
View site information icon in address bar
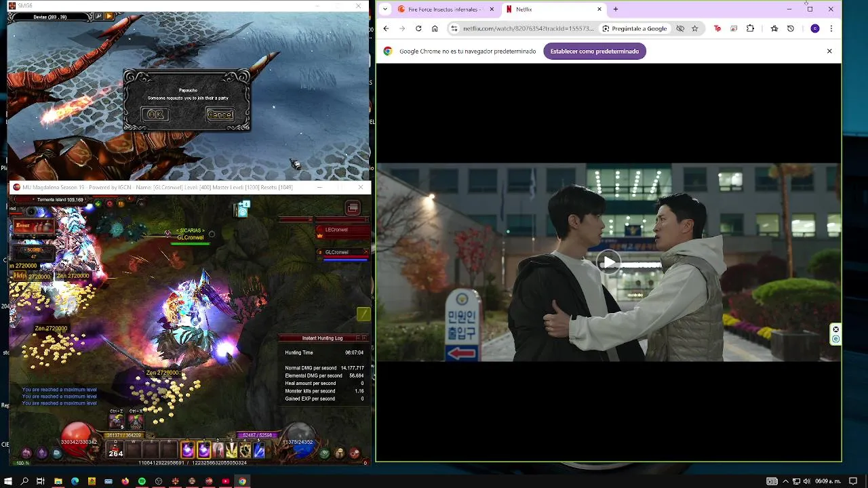click(x=454, y=28)
